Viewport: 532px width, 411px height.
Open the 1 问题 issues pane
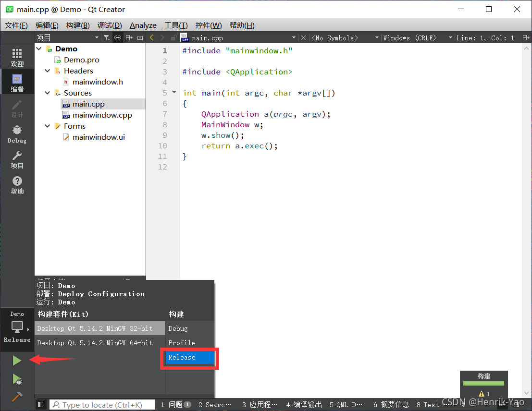tap(176, 405)
